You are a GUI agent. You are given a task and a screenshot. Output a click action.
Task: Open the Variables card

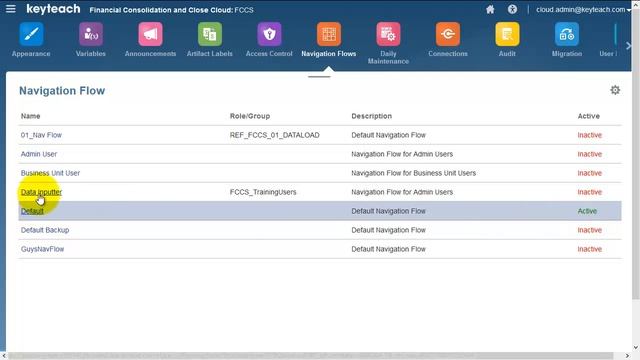click(x=91, y=40)
